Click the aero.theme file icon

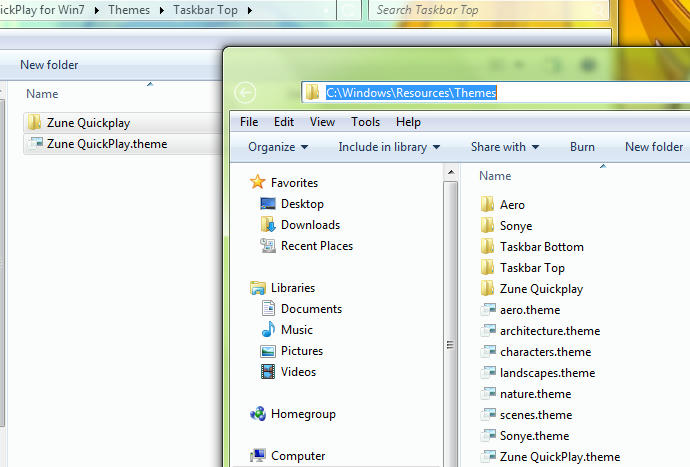(488, 309)
